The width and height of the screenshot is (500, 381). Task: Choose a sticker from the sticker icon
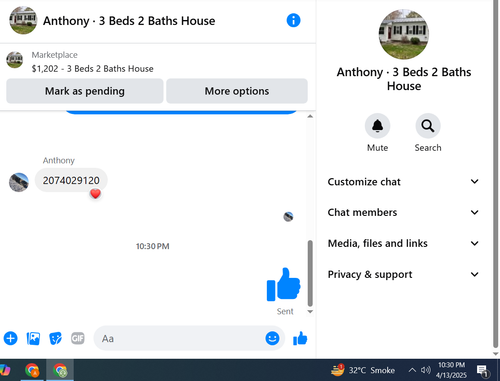click(x=55, y=338)
